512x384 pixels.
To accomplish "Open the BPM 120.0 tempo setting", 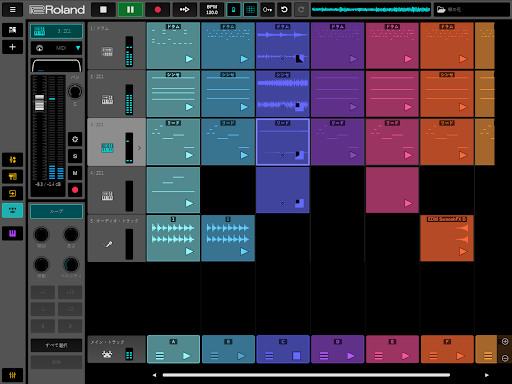I will pyautogui.click(x=212, y=10).
